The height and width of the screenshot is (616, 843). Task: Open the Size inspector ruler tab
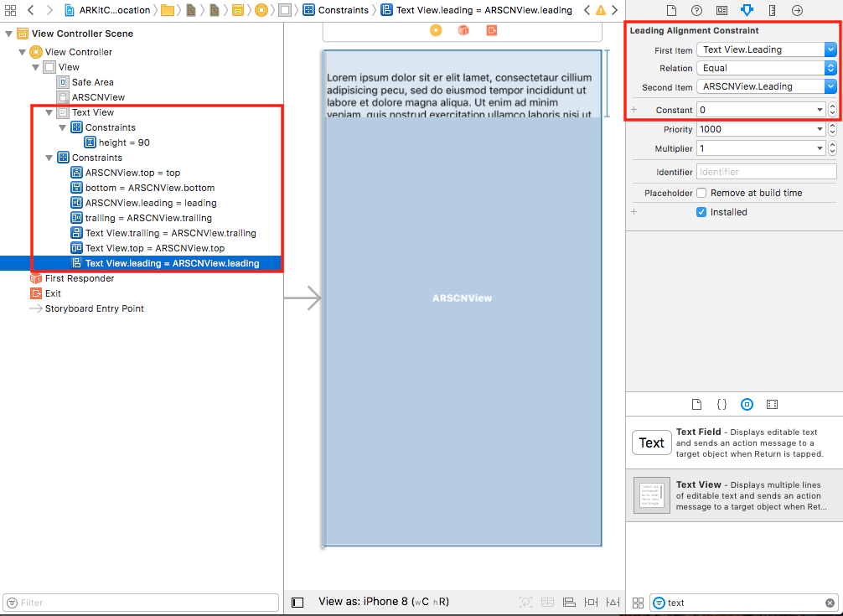[x=772, y=10]
